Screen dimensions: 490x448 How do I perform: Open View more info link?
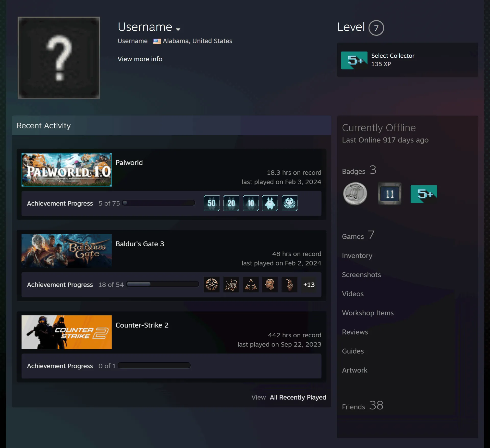(x=140, y=59)
